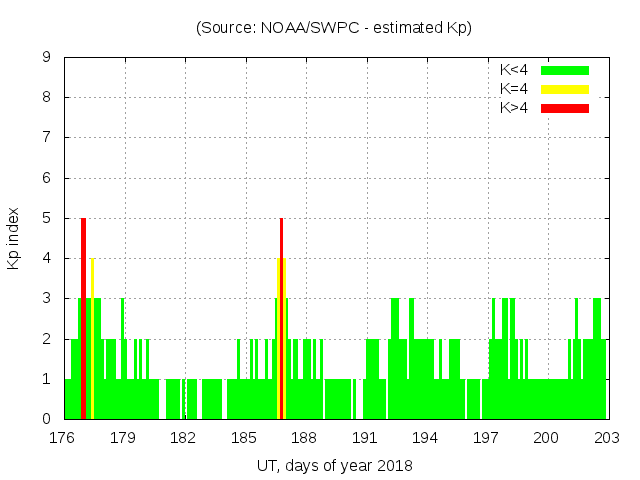Click the x-axis tick label 182
640x480 pixels.
183,438
